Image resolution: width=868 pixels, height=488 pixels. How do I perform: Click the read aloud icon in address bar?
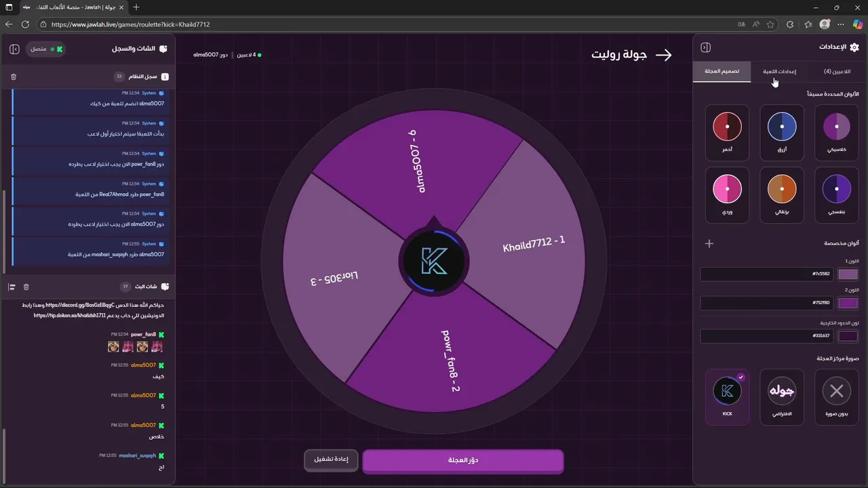pos(756,24)
